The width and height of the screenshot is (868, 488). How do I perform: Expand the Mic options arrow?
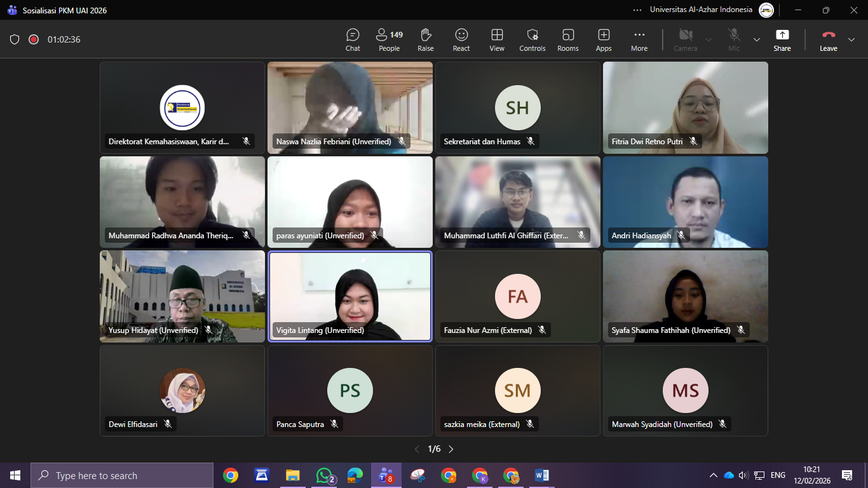pyautogui.click(x=757, y=39)
